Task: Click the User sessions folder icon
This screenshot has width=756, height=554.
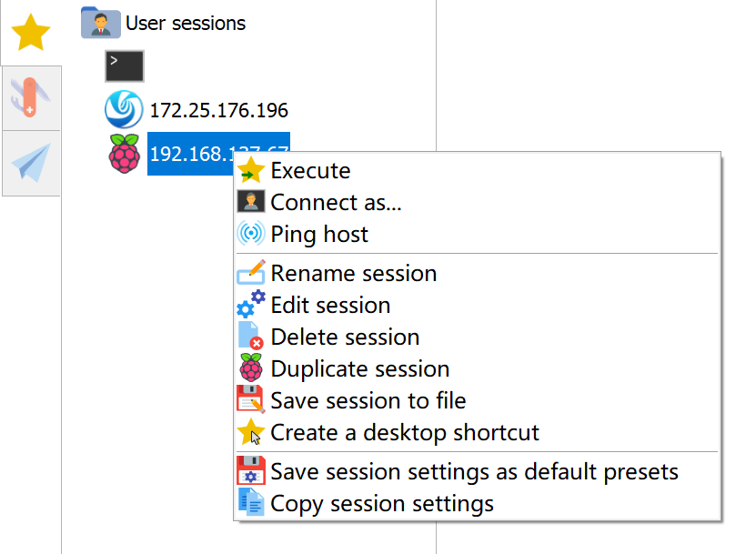Action: tap(100, 23)
